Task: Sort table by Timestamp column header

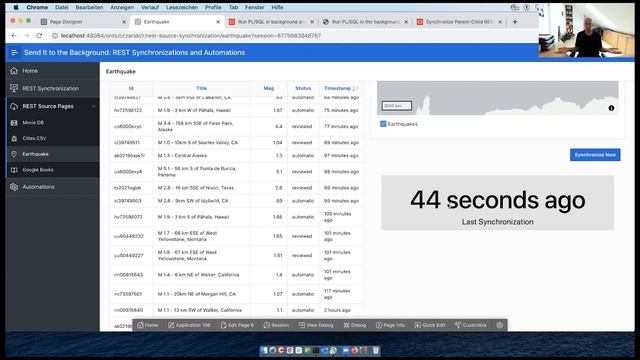Action: tap(338, 88)
